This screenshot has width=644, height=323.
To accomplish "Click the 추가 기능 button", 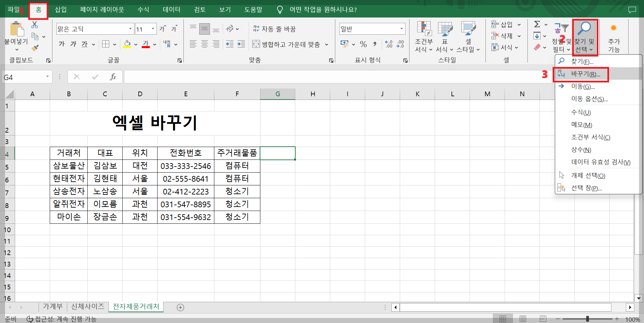I will pyautogui.click(x=614, y=37).
